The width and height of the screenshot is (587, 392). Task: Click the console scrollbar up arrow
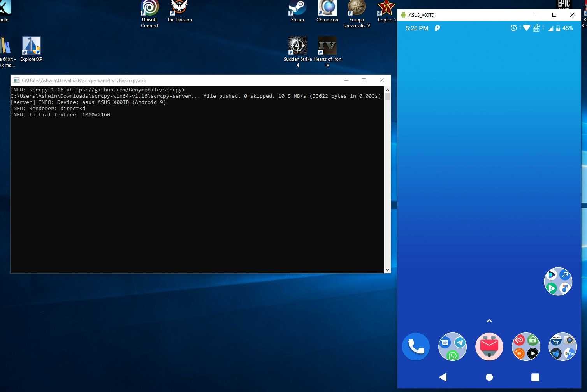(387, 90)
